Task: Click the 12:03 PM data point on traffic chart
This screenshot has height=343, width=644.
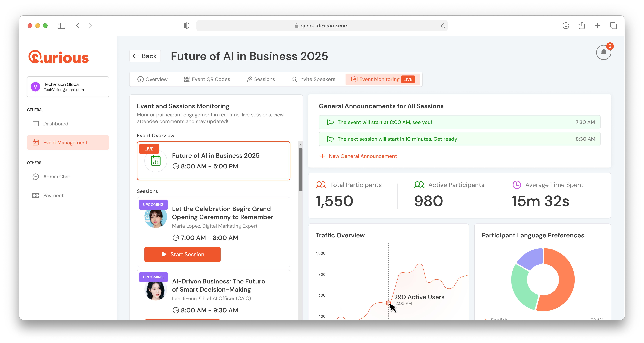Action: (388, 303)
